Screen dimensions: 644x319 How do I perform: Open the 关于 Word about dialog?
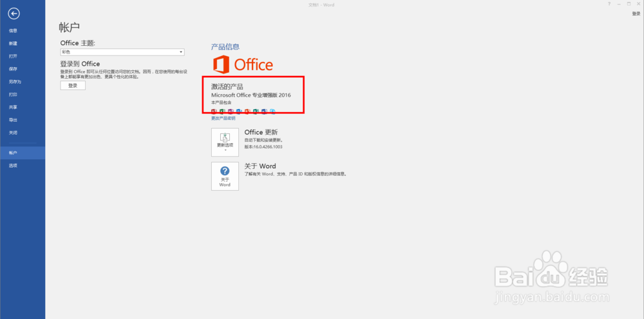(225, 176)
